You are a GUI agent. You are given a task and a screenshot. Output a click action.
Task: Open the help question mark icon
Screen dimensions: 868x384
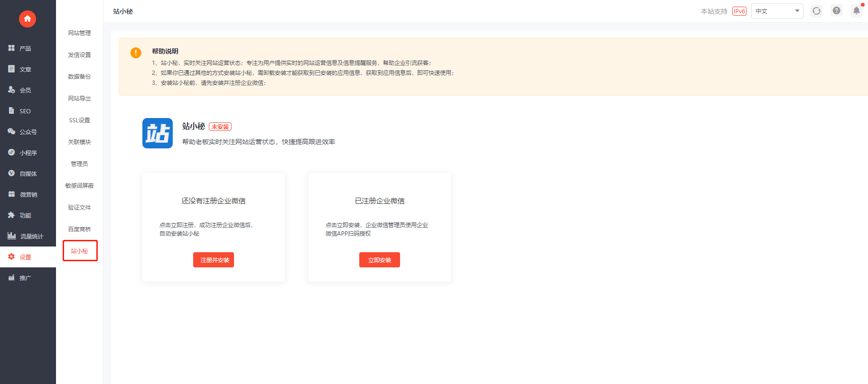(837, 10)
